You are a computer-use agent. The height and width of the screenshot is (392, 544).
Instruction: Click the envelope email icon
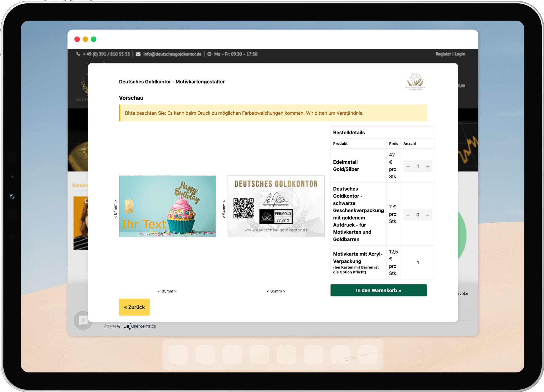138,54
